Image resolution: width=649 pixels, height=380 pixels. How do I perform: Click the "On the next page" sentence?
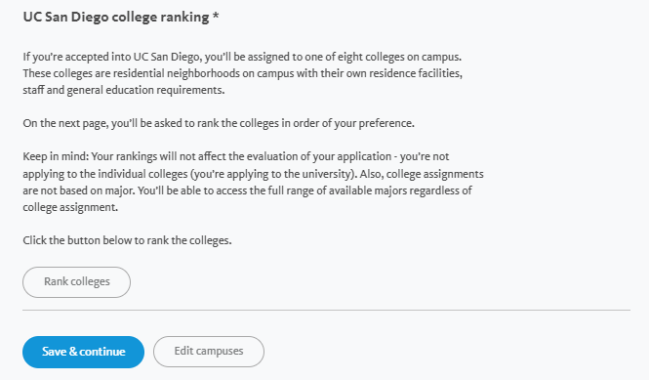219,123
